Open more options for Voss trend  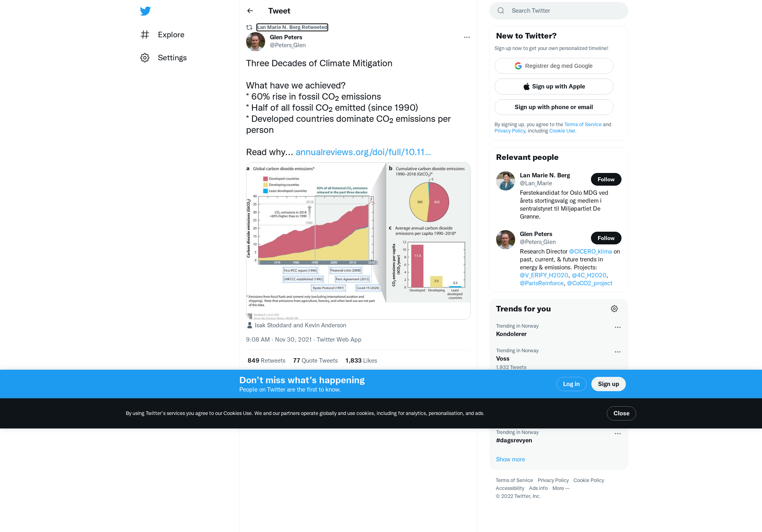(x=618, y=352)
